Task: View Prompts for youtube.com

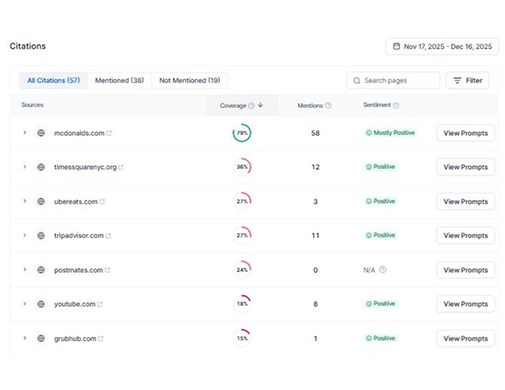Action: click(465, 304)
